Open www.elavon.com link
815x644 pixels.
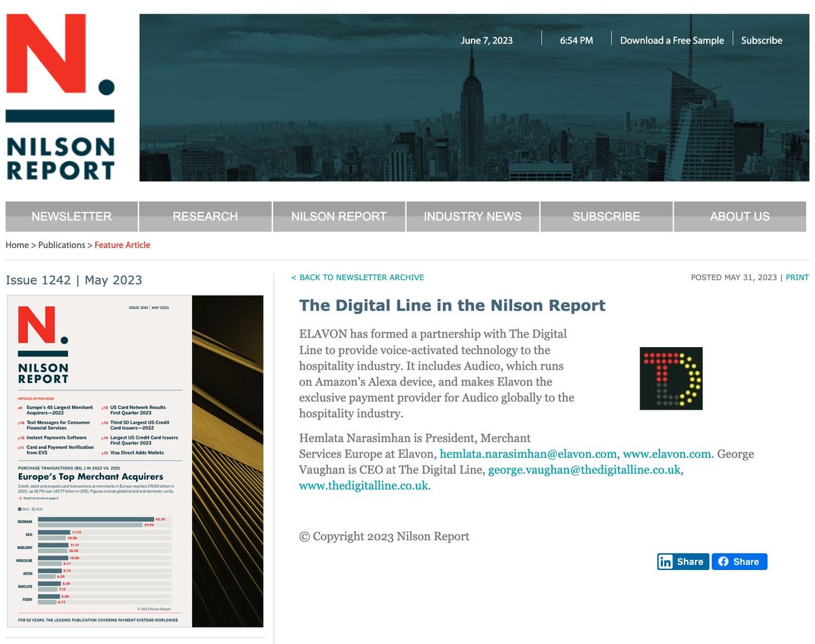667,454
